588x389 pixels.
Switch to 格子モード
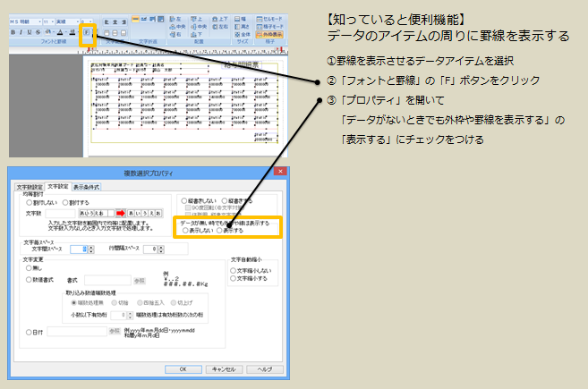point(269,27)
